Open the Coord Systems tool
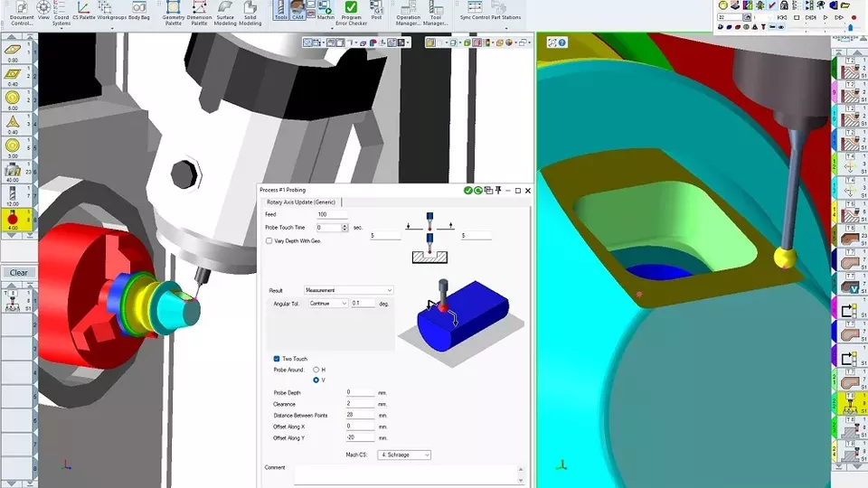 click(61, 14)
